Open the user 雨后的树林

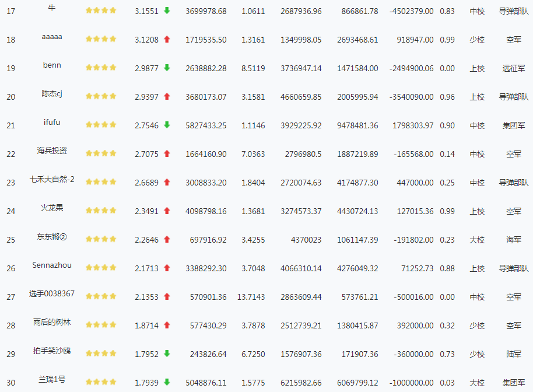click(x=52, y=322)
